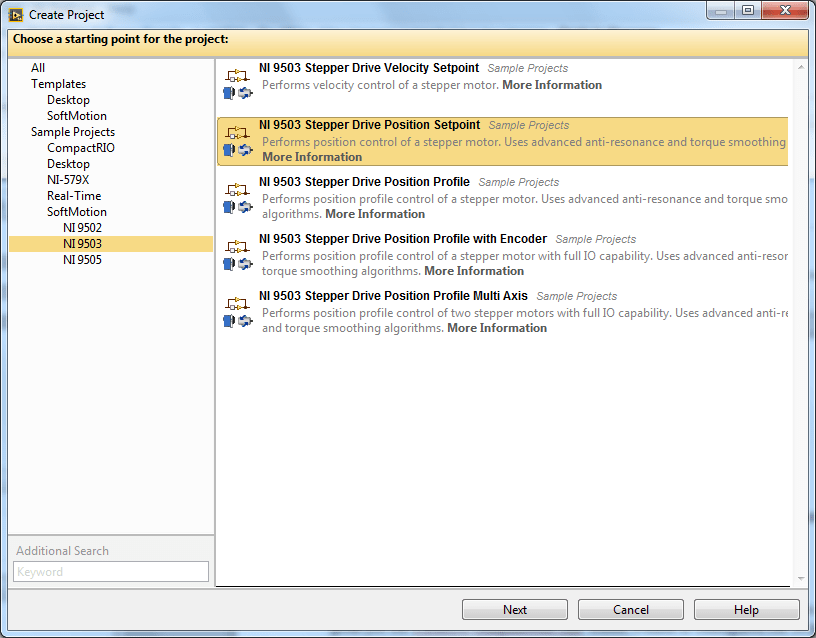Select NI 9503 Stepper Drive Velocity Setpoint title

(x=369, y=68)
